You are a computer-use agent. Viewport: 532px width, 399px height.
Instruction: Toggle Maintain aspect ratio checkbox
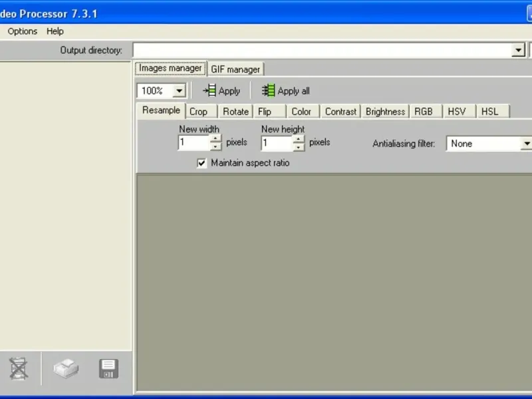pyautogui.click(x=201, y=163)
